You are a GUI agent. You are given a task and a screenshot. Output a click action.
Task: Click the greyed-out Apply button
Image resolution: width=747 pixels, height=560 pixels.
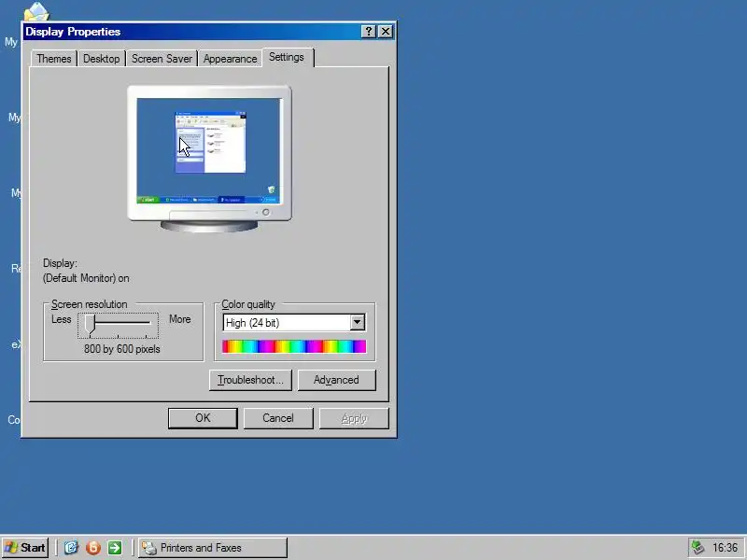point(354,418)
